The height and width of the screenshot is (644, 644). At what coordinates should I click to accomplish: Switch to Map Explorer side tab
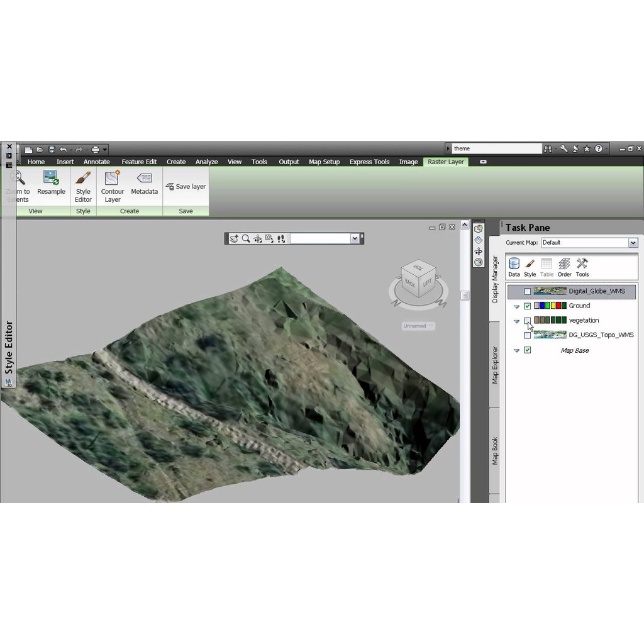click(x=495, y=365)
